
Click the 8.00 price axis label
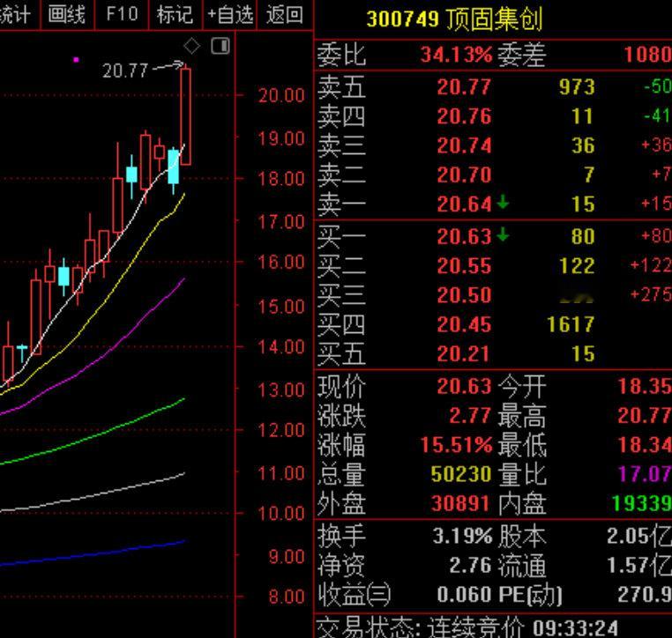(x=287, y=597)
